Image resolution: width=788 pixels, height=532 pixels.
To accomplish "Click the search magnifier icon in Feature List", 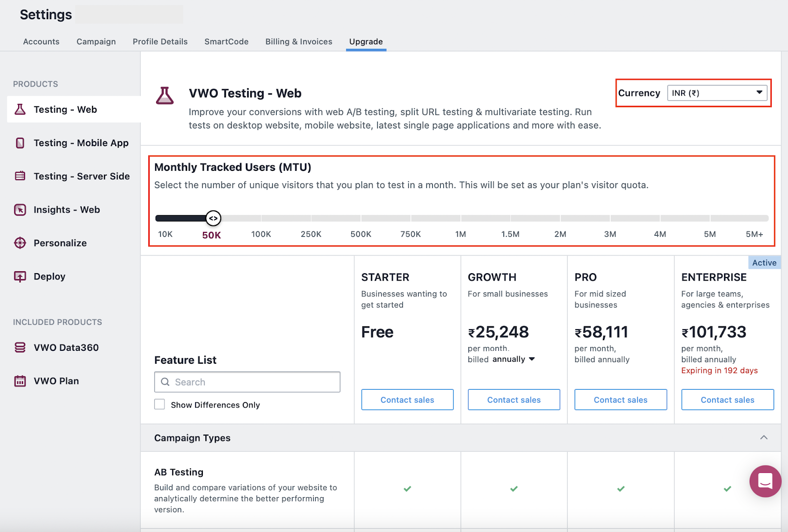I will (x=165, y=382).
